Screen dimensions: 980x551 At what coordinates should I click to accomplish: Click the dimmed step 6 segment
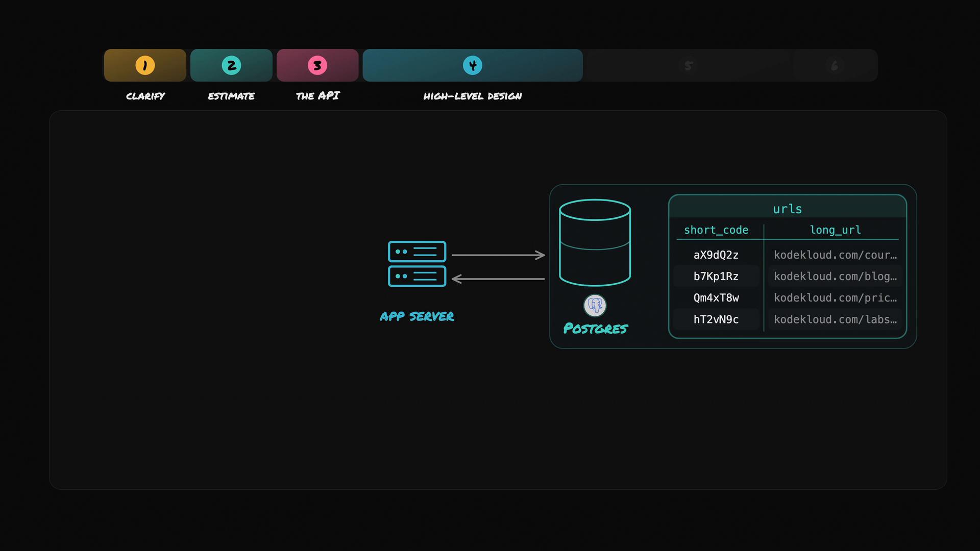point(835,65)
